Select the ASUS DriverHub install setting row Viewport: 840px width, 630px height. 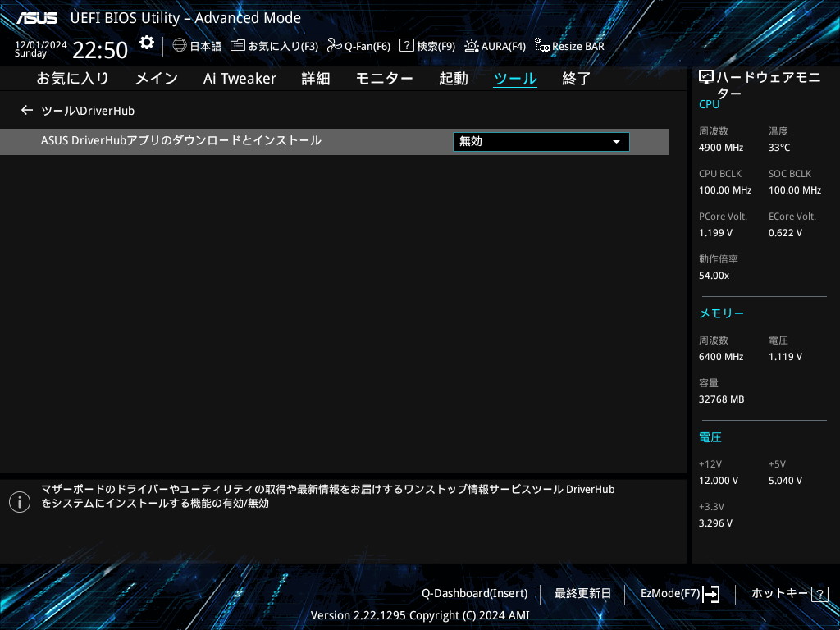click(335, 142)
